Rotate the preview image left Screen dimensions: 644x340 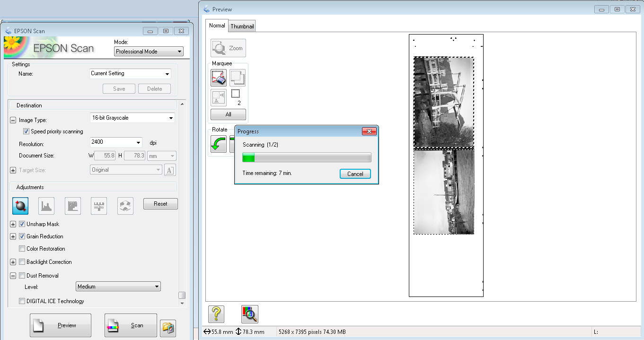(x=218, y=144)
